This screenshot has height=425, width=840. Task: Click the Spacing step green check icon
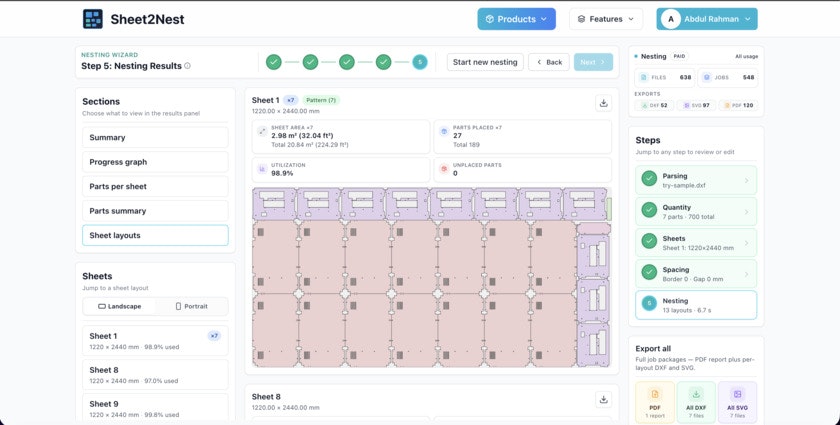tap(649, 272)
